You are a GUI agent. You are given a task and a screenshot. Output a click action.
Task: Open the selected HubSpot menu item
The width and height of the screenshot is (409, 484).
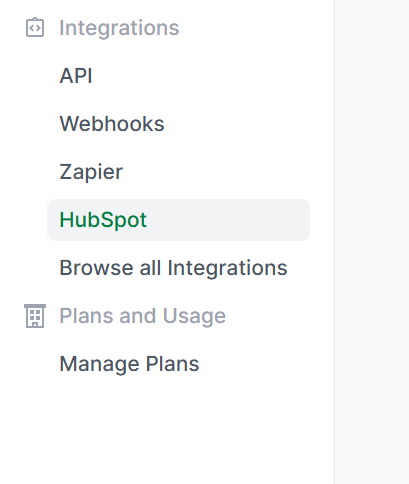tap(178, 220)
